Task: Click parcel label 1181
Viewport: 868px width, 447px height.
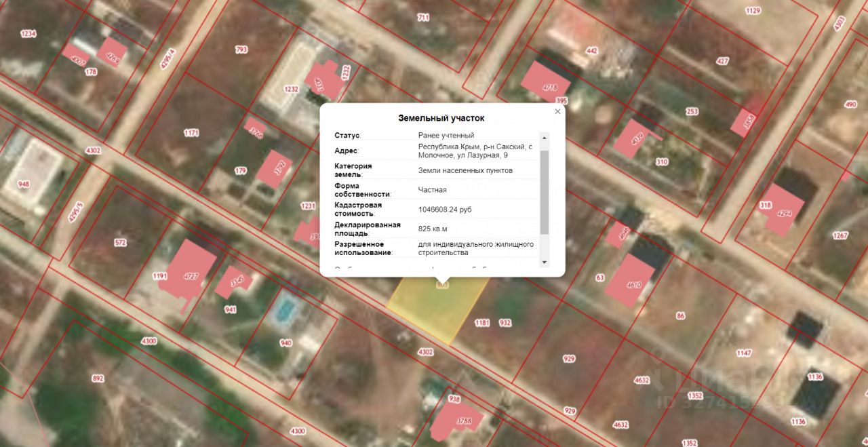Action: tap(481, 323)
